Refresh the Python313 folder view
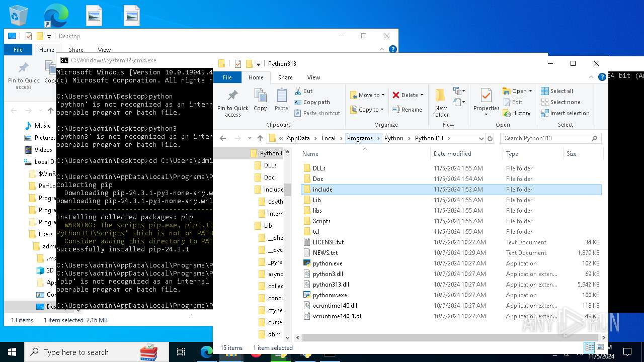Screen dimensions: 644x362 tap(491, 138)
